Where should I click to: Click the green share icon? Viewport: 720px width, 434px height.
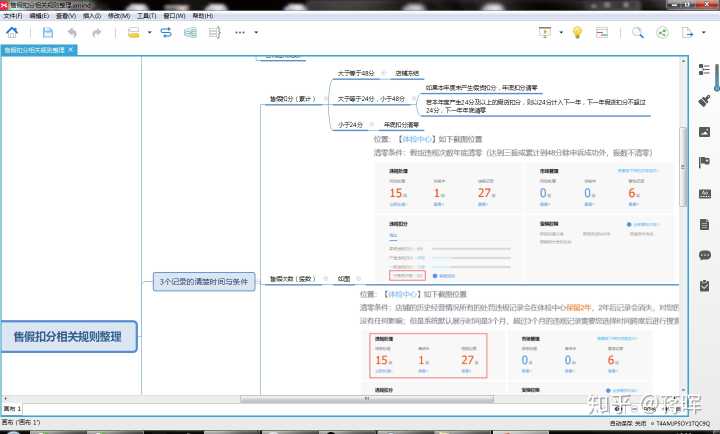point(662,32)
